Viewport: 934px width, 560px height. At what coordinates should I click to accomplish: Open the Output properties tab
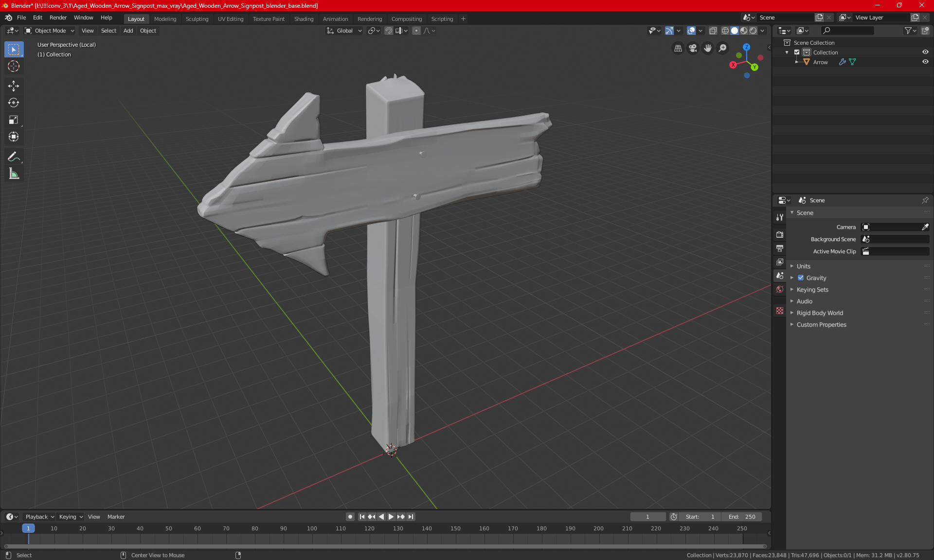[x=780, y=248]
